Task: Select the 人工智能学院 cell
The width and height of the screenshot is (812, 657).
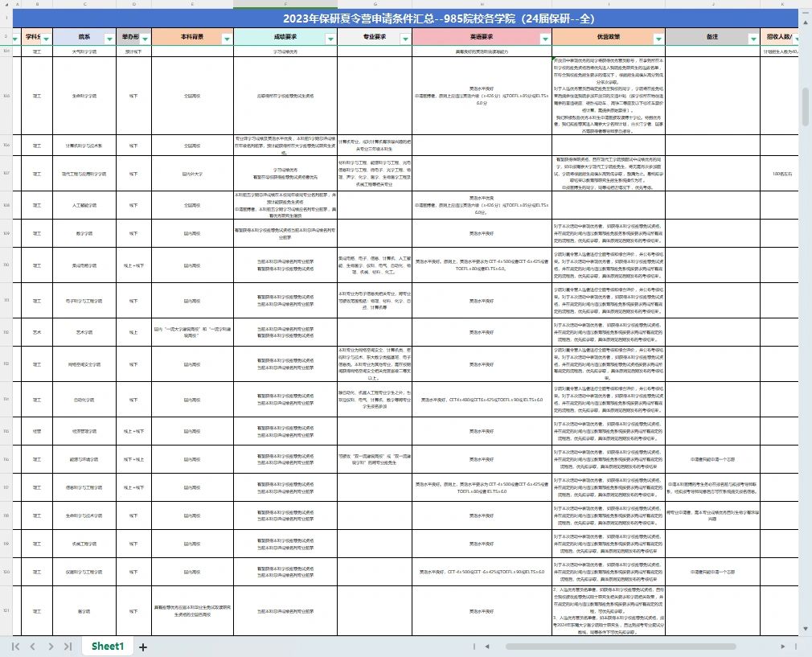Action: pos(84,205)
